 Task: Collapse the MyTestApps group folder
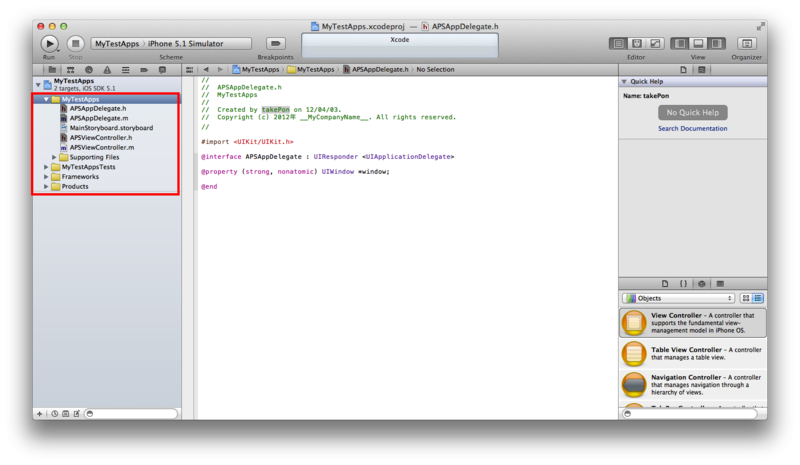tap(46, 99)
